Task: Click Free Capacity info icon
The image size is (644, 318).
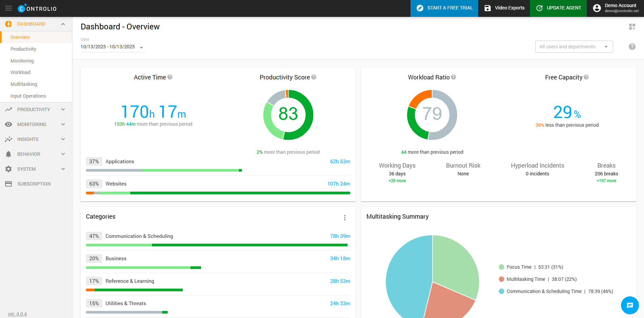Action: click(586, 77)
